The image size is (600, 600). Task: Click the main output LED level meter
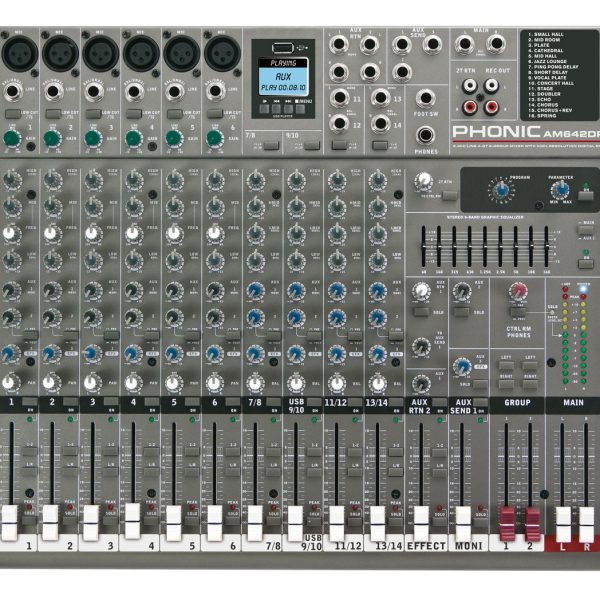(x=574, y=335)
